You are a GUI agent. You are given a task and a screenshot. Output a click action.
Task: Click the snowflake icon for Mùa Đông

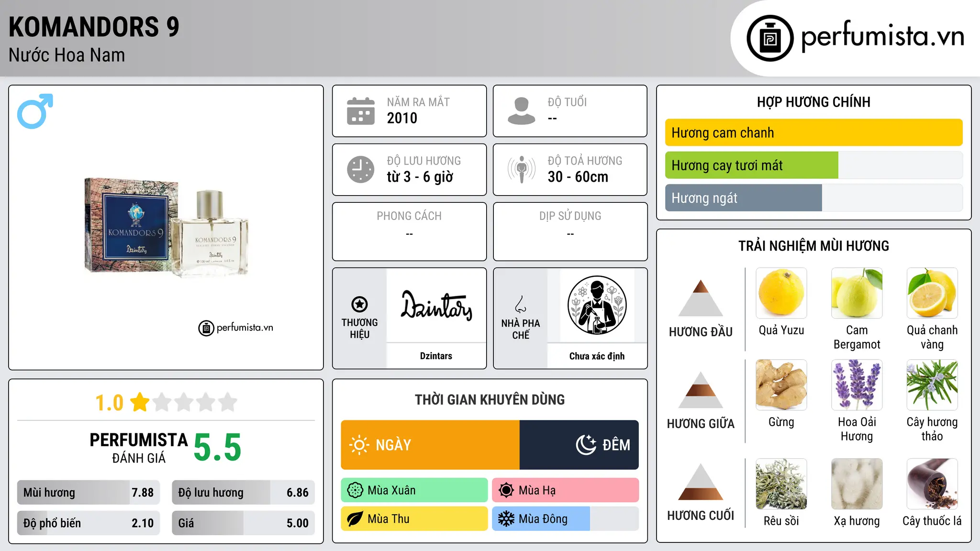click(506, 519)
